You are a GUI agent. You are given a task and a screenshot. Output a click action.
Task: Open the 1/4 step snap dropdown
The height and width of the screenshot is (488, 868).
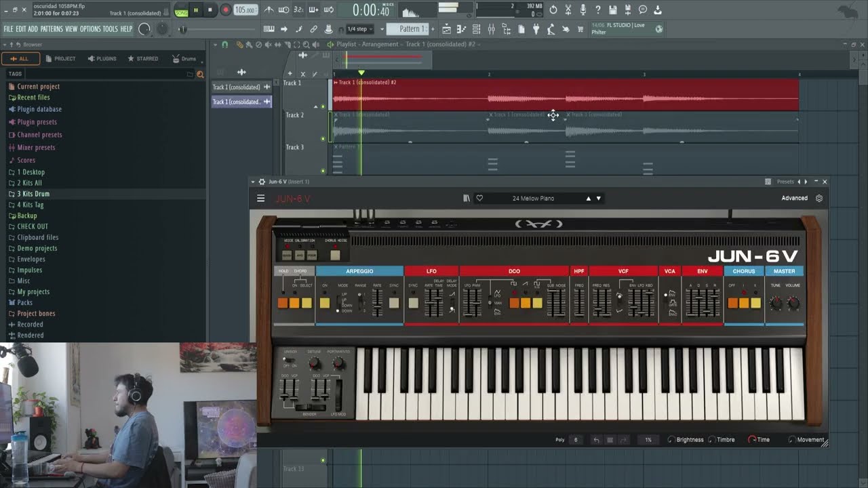[359, 29]
